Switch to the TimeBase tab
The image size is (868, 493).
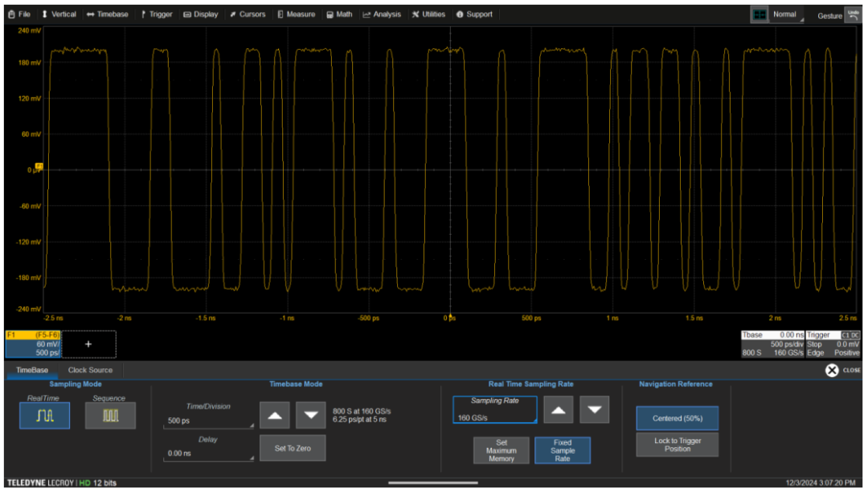click(32, 370)
